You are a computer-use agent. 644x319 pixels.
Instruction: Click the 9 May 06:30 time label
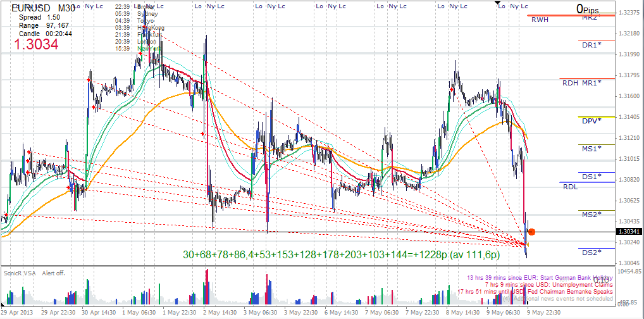click(503, 313)
